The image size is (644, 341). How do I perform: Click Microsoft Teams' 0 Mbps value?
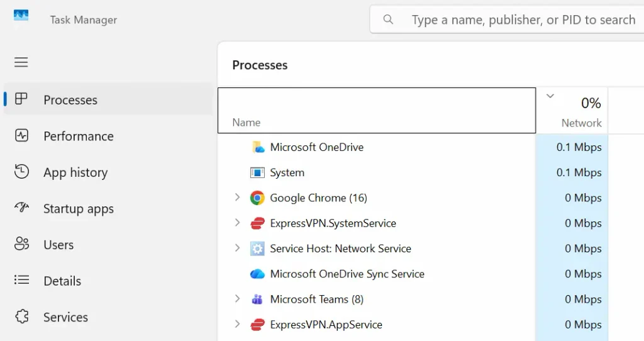pyautogui.click(x=583, y=299)
